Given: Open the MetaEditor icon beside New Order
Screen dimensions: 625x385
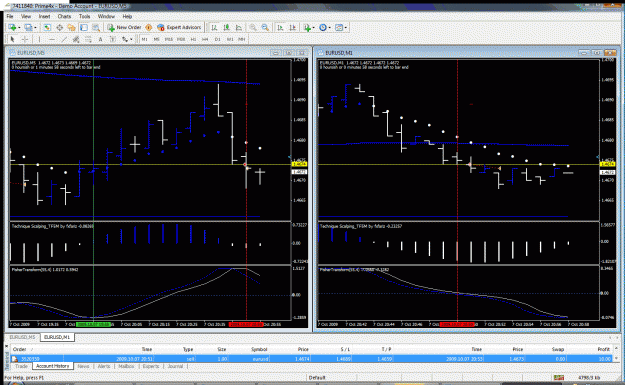Looking at the screenshot, I should click(x=148, y=28).
